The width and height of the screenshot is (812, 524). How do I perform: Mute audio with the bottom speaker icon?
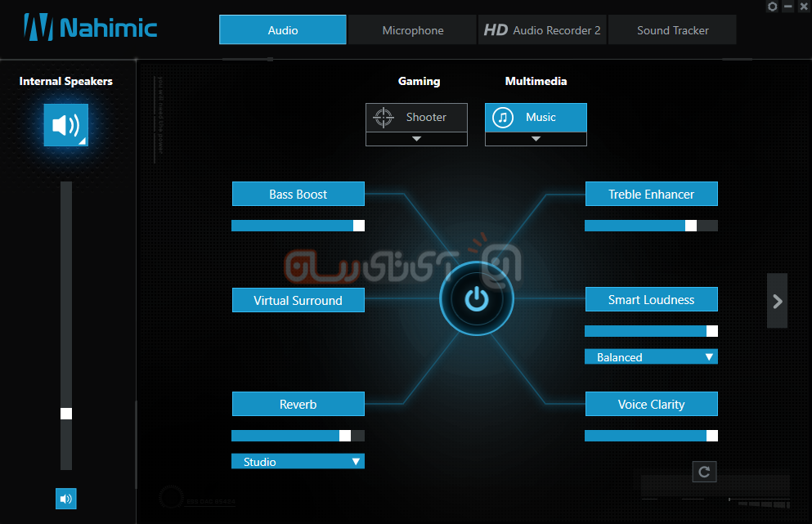click(x=65, y=499)
